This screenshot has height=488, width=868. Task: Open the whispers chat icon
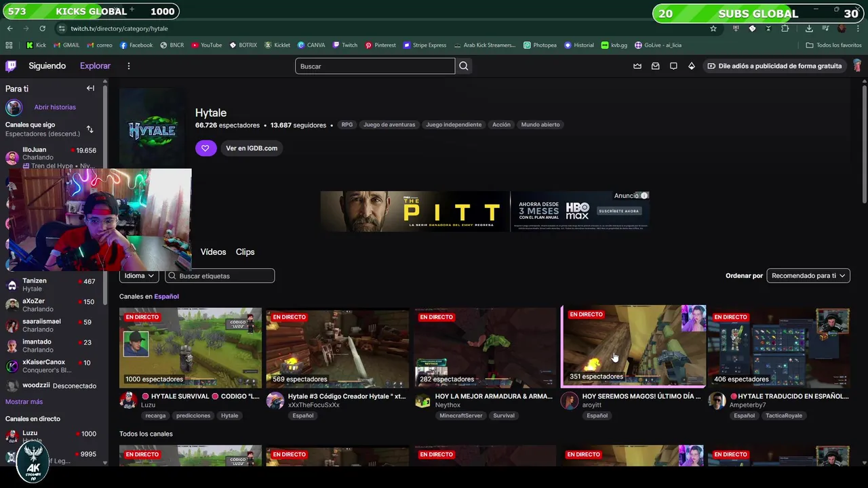tap(673, 66)
